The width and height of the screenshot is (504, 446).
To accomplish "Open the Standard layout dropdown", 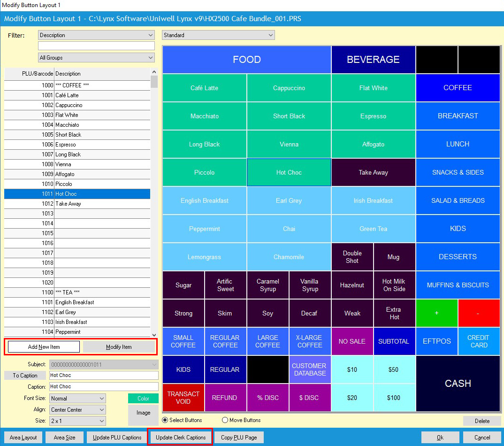I will (218, 35).
